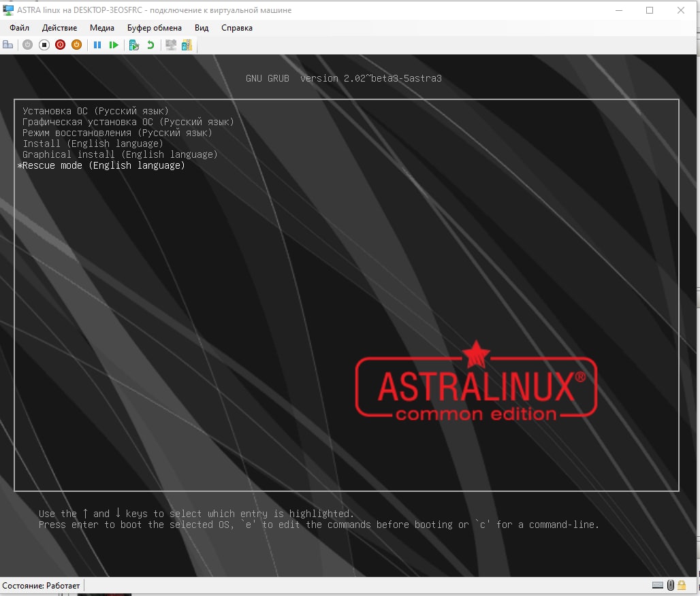The image size is (700, 596).
Task: Click the VM window title bar icon
Action: 8,10
